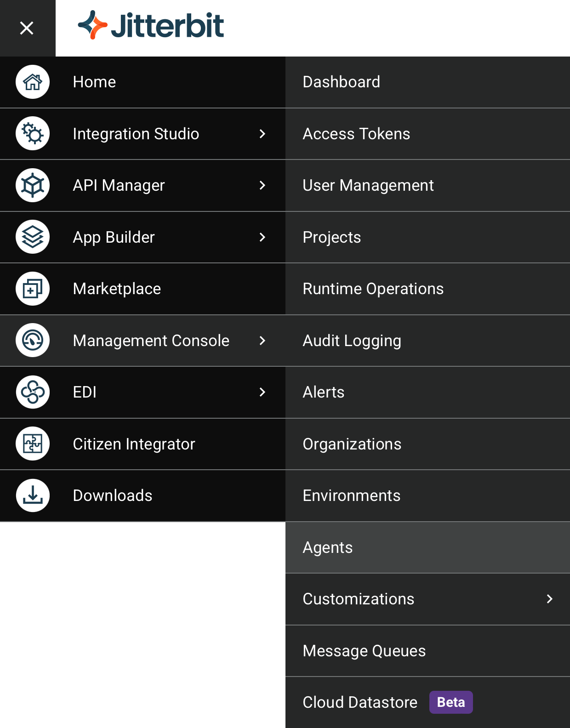
Task: Select Organizations
Action: (427, 444)
